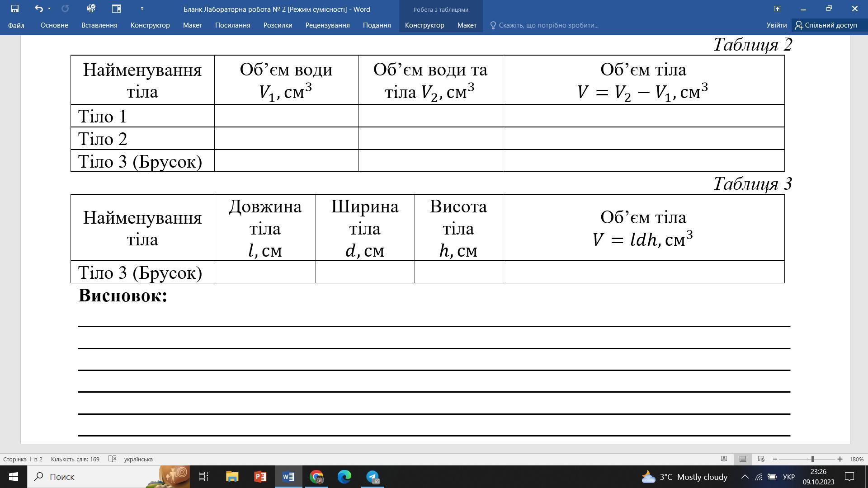Click the Undo arrow icon
Screen dimensions: 868x488
point(39,9)
